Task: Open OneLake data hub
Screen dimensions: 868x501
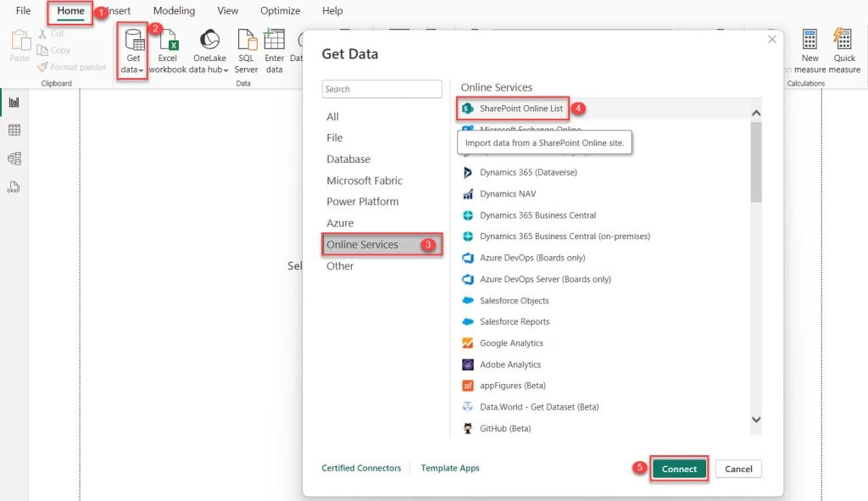Action: point(209,51)
